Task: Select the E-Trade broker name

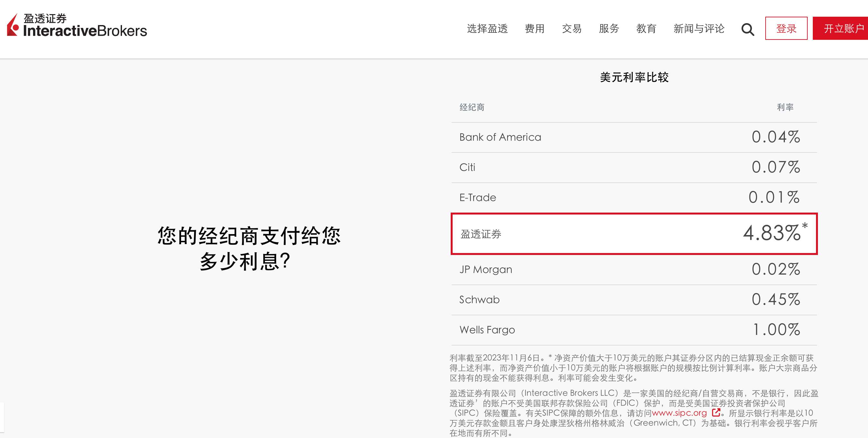Action: coord(477,197)
